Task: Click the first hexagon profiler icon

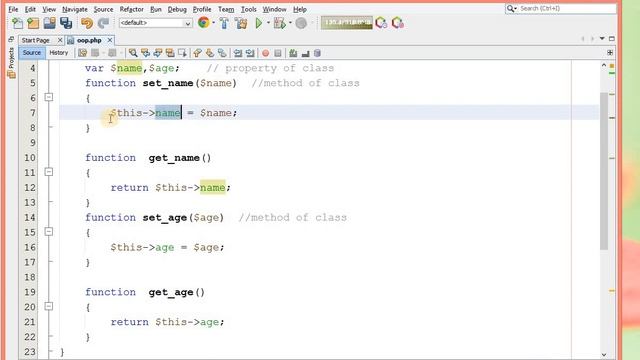Action: tap(381, 23)
